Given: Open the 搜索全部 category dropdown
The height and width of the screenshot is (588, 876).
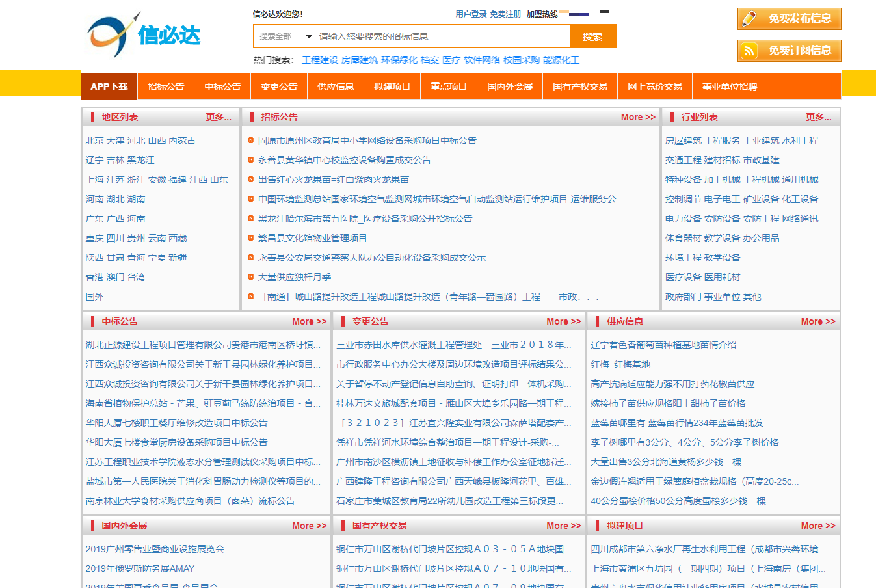Looking at the screenshot, I should click(285, 36).
